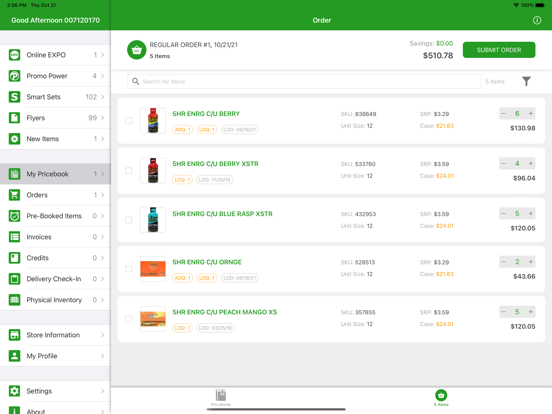This screenshot has width=552, height=414.
Task: Expand the Flyers chevron
Action: point(102,118)
